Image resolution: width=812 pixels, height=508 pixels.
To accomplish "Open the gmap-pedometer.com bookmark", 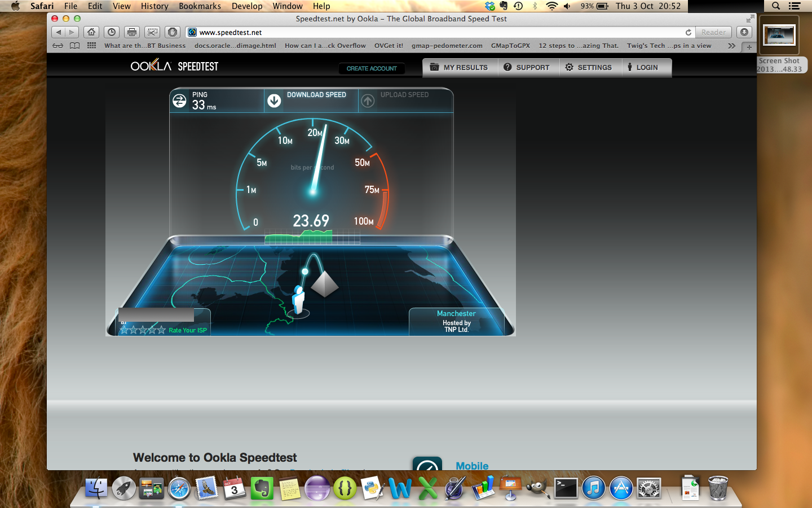I will coord(447,46).
